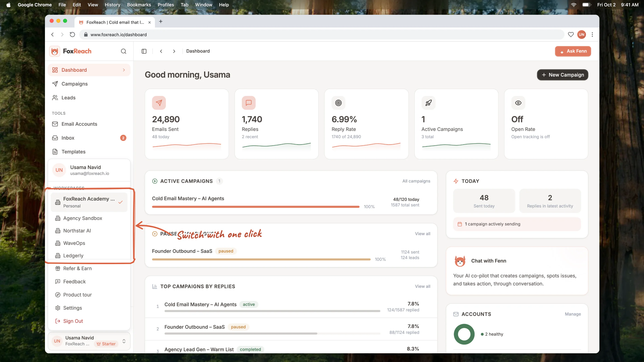The image size is (644, 362).
Task: Open Leads in the sidebar
Action: [89, 98]
